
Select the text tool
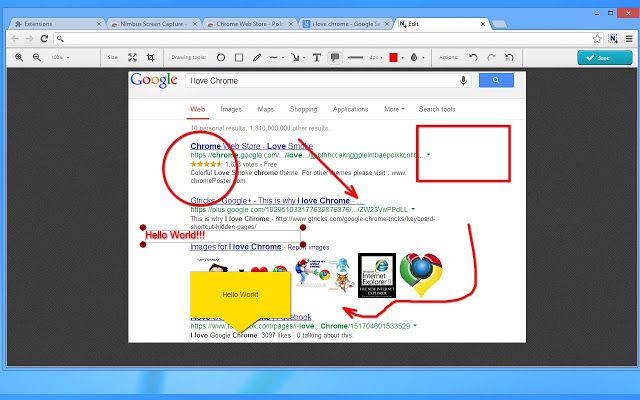(x=317, y=58)
